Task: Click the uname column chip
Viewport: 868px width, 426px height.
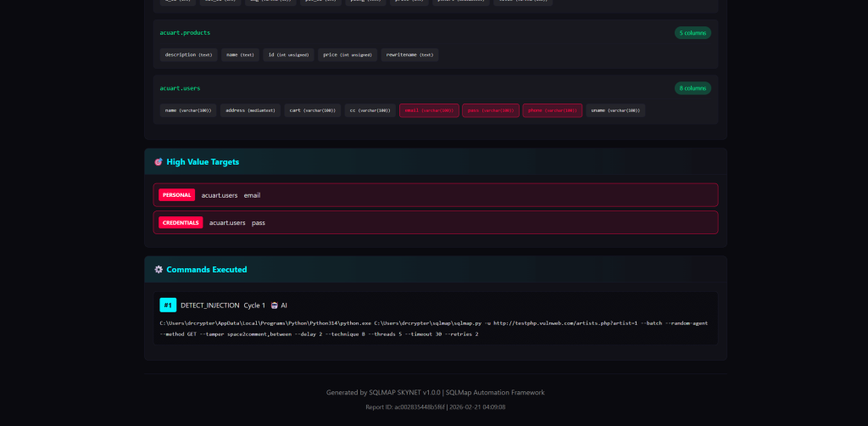Action: (615, 110)
